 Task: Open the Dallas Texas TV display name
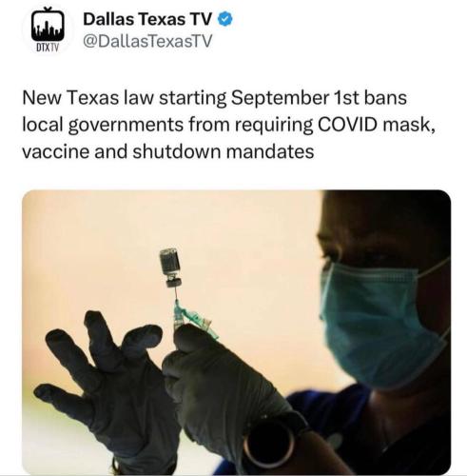click(147, 19)
